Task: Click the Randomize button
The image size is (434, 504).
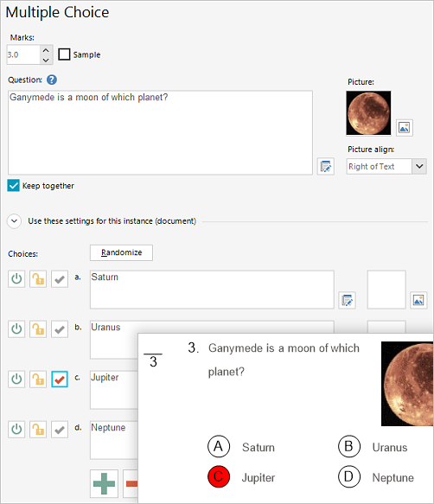Action: [121, 252]
